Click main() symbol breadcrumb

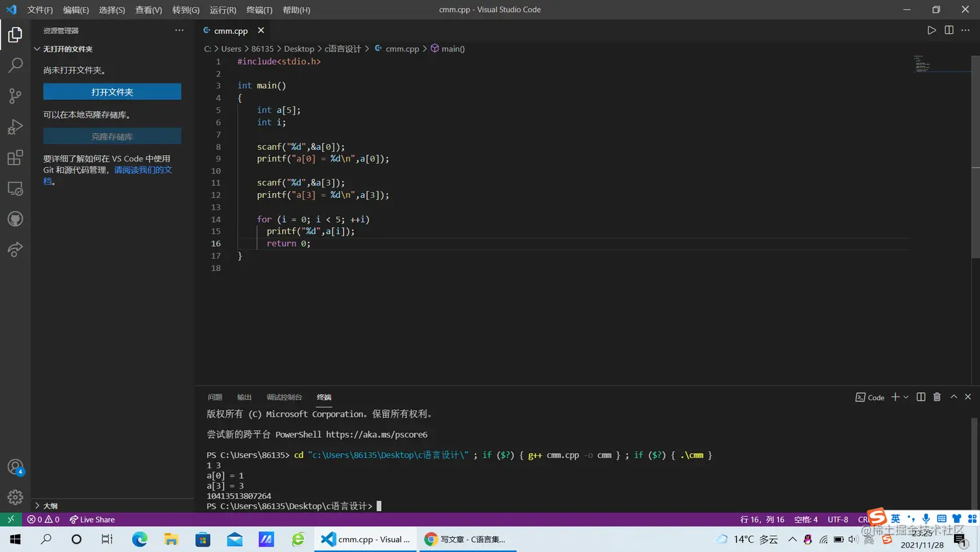coord(448,49)
